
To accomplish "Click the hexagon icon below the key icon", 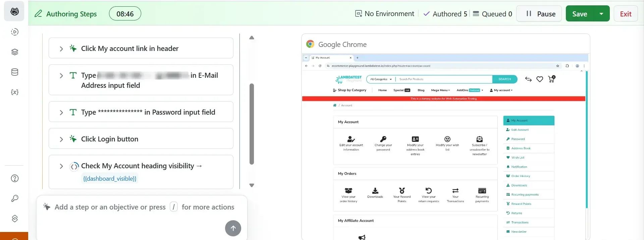I will coord(14,219).
